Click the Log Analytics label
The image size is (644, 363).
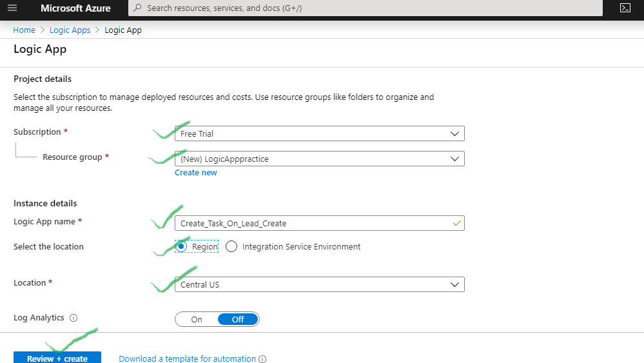pyautogui.click(x=39, y=317)
